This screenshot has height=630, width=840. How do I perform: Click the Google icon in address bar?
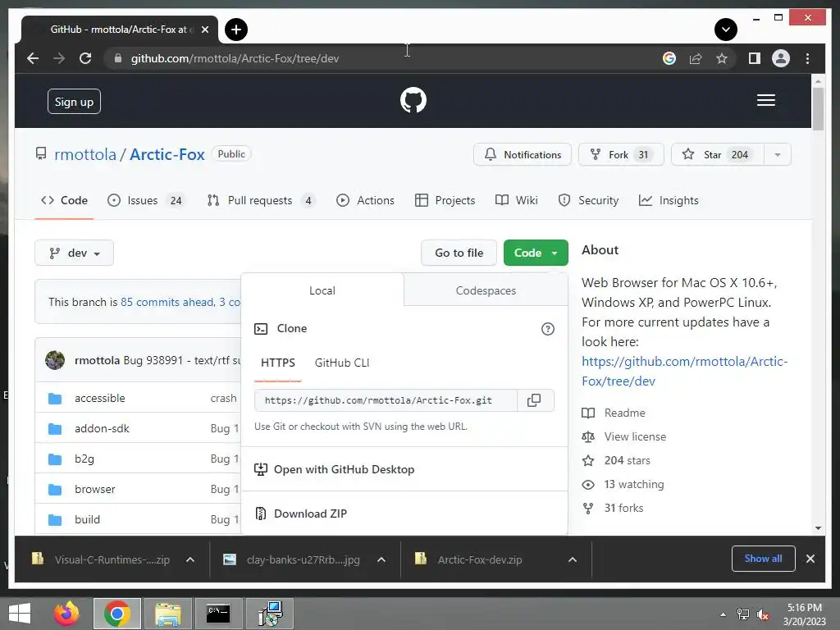tap(669, 58)
